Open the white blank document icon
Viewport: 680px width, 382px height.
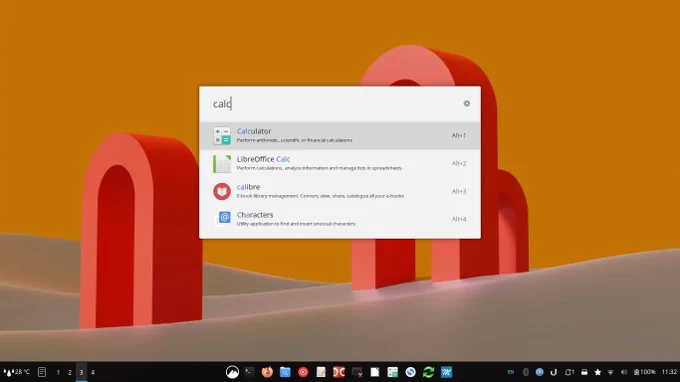pyautogui.click(x=375, y=372)
